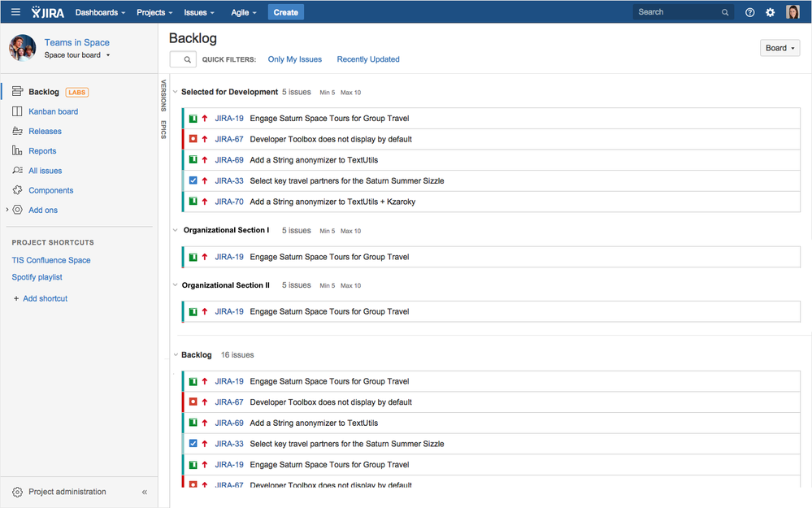Collapse the Backlog issues section
Screen dimensions: 812x508
click(176, 354)
